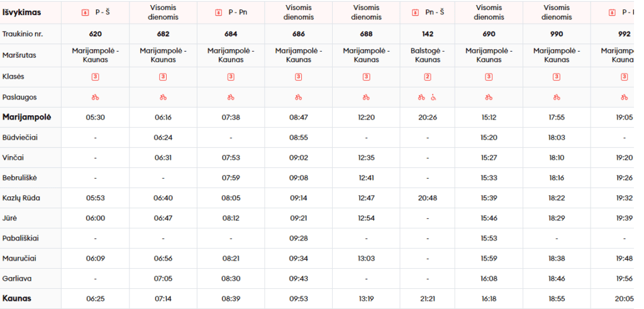Click class 3 icon for train 686
Viewport: 644px width, 309px height.
[299, 77]
